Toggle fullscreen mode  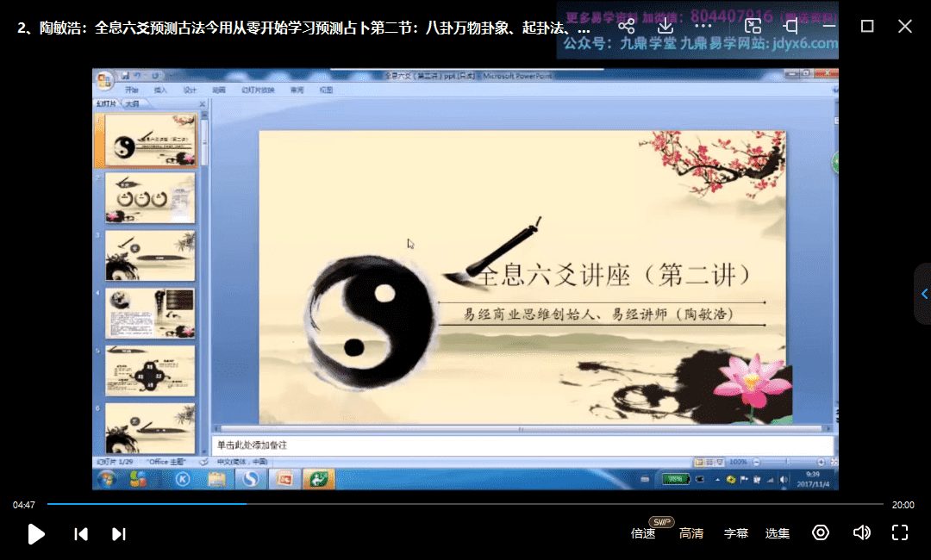pyautogui.click(x=900, y=532)
